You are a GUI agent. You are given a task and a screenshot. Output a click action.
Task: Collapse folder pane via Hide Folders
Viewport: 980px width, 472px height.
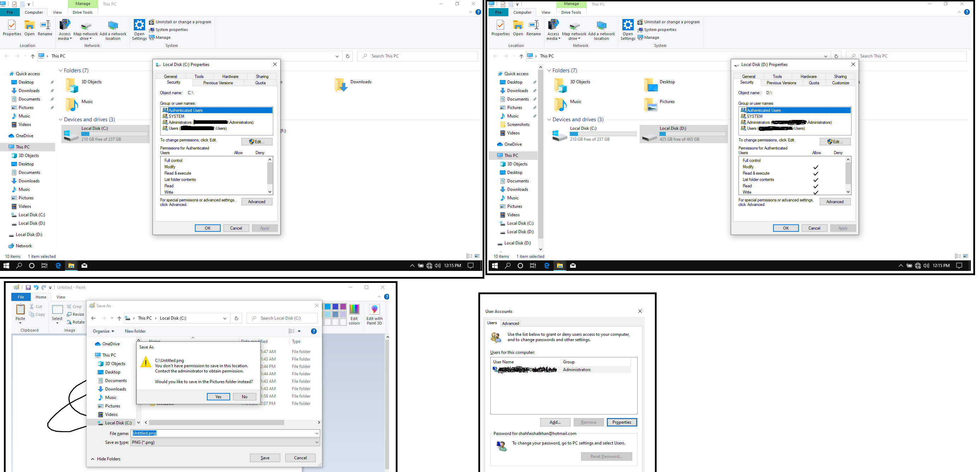click(106, 459)
